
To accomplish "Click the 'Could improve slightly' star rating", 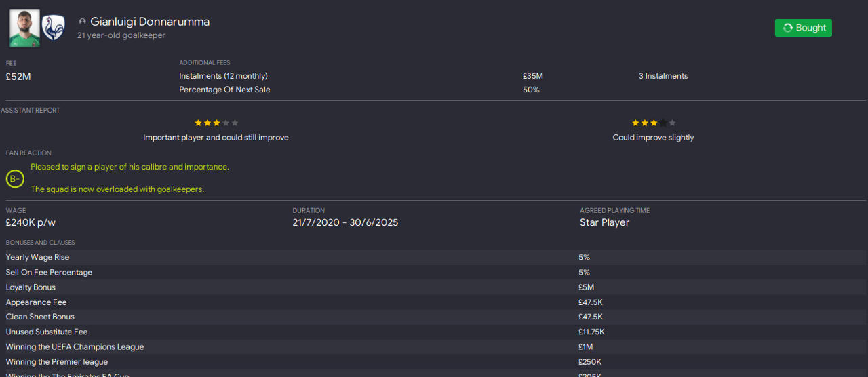I will click(x=653, y=123).
